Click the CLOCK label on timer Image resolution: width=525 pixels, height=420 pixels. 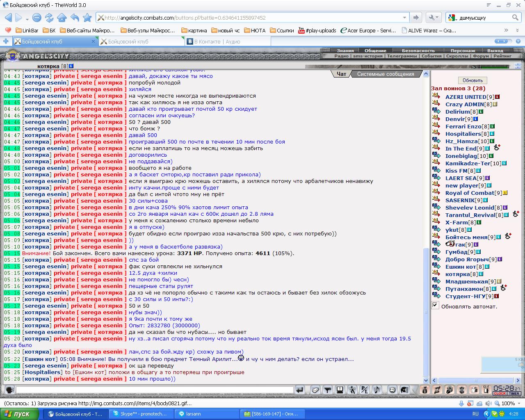coord(500,393)
